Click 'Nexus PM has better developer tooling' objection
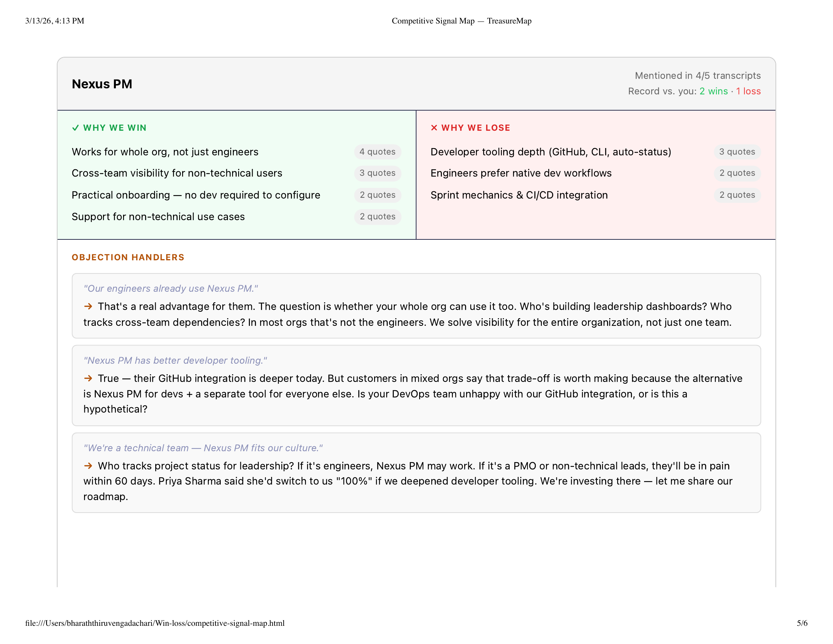Image resolution: width=833 pixels, height=644 pixels. click(x=175, y=361)
